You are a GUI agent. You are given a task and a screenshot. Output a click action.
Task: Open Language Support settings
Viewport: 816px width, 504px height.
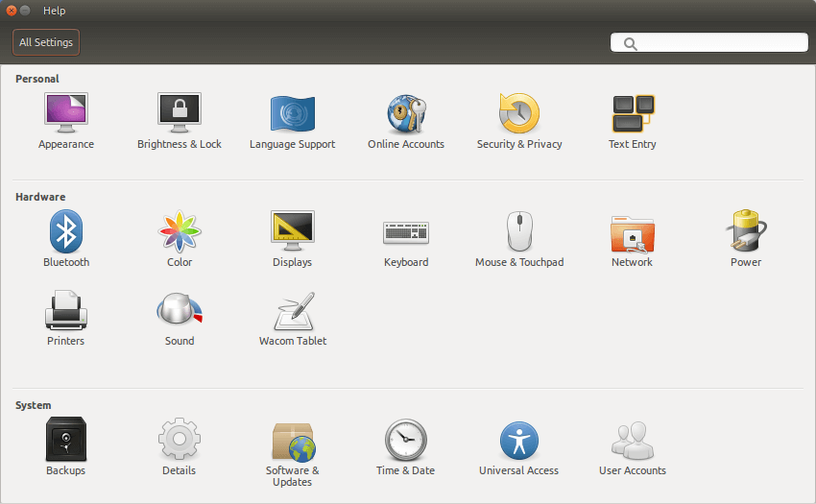(293, 121)
